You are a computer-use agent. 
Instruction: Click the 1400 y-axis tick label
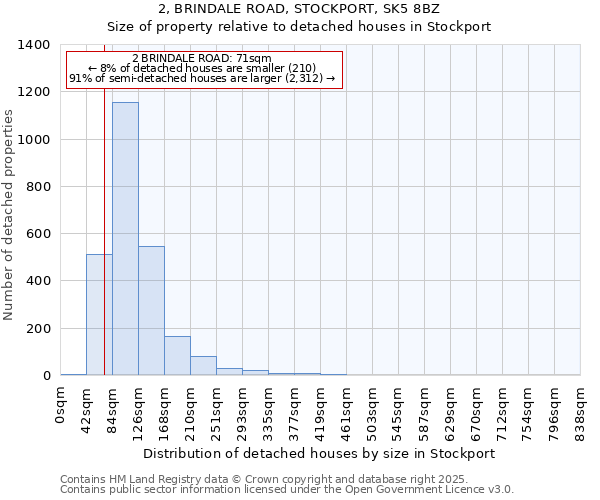34,45
